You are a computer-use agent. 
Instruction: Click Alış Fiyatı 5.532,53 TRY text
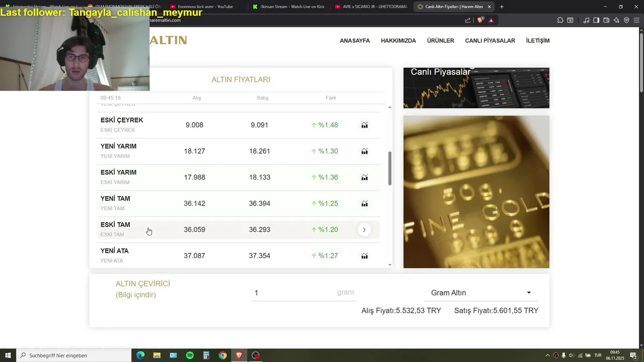coord(401,311)
